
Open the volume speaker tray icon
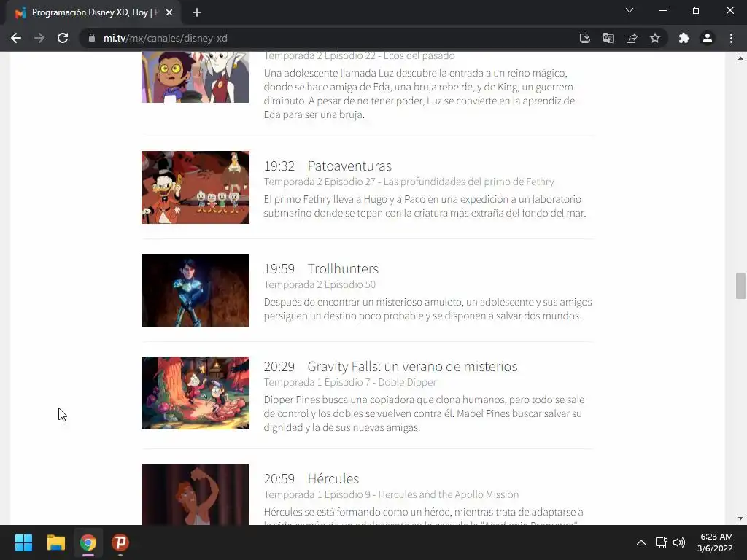679,542
